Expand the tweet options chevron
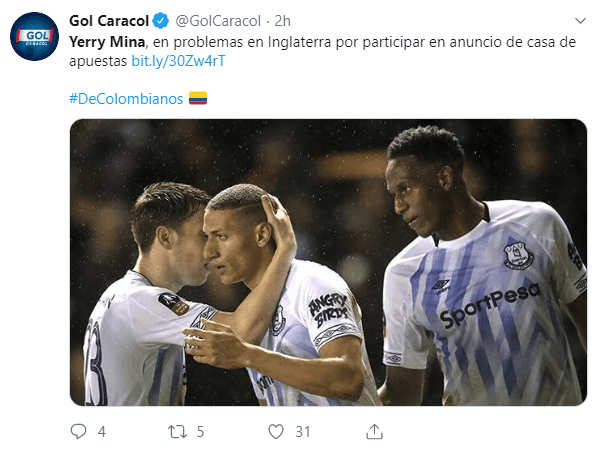Image resolution: width=594 pixels, height=455 pixels. coord(580,21)
